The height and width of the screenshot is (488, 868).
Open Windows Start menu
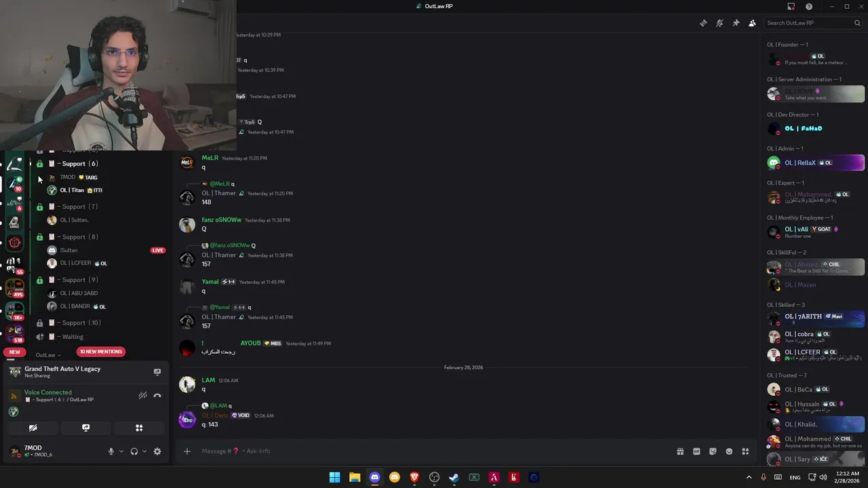pyautogui.click(x=334, y=477)
